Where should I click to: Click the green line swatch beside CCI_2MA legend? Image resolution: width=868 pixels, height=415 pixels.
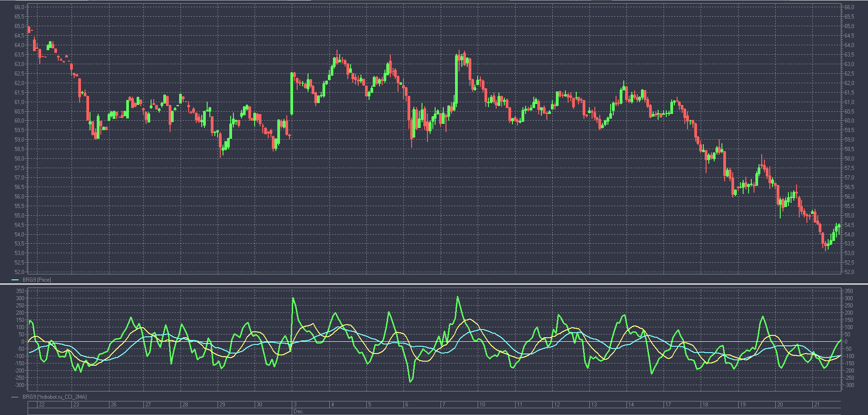coord(15,397)
